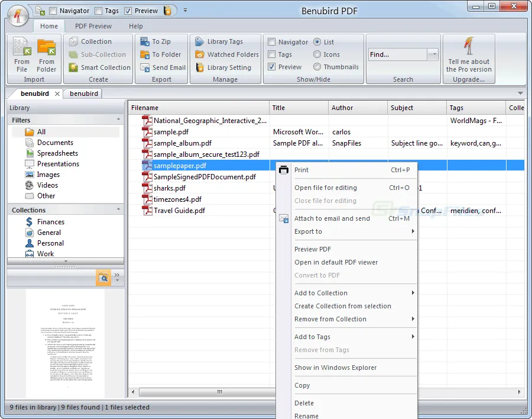Expand the Add to Collection submenu
Image resolution: width=532 pixels, height=419 pixels.
[x=413, y=293]
